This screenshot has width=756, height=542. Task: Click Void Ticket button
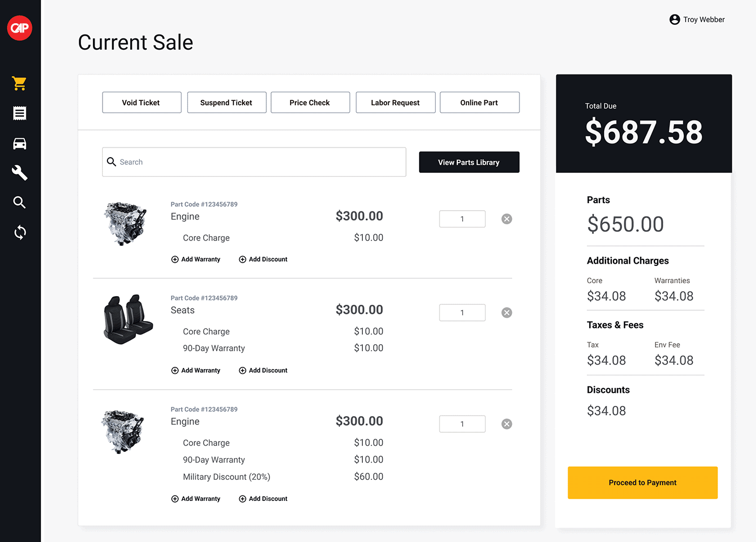tap(141, 102)
